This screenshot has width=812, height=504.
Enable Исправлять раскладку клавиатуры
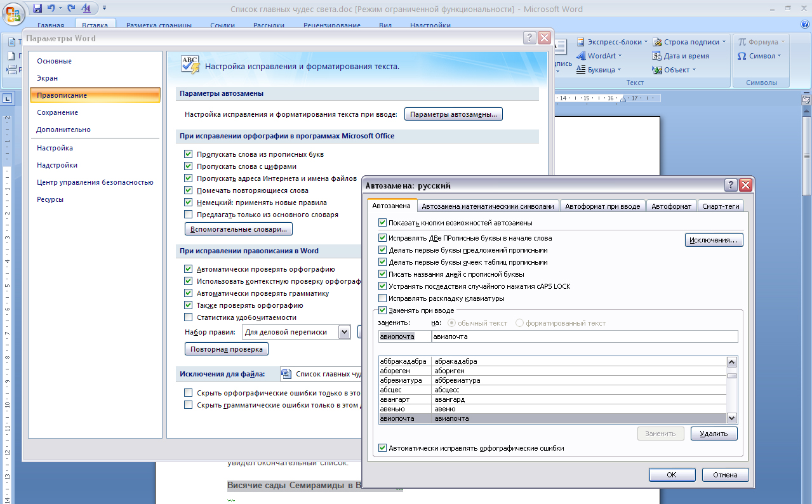click(x=382, y=298)
